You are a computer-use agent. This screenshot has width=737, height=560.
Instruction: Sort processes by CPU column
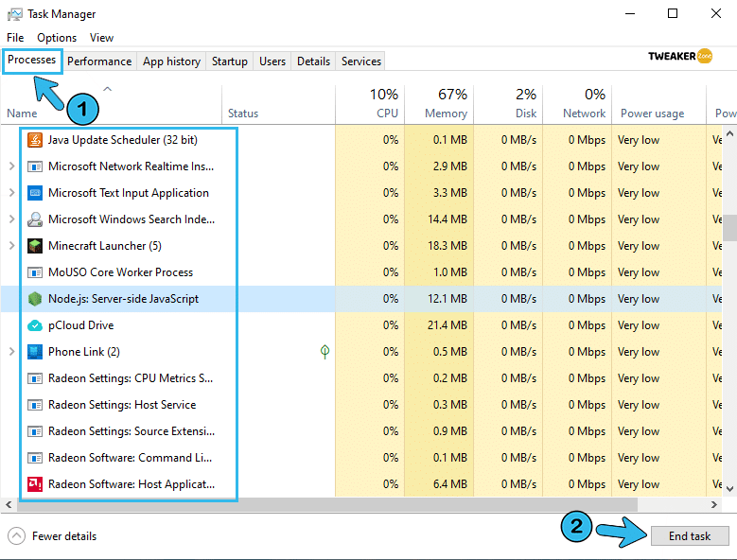(x=370, y=105)
